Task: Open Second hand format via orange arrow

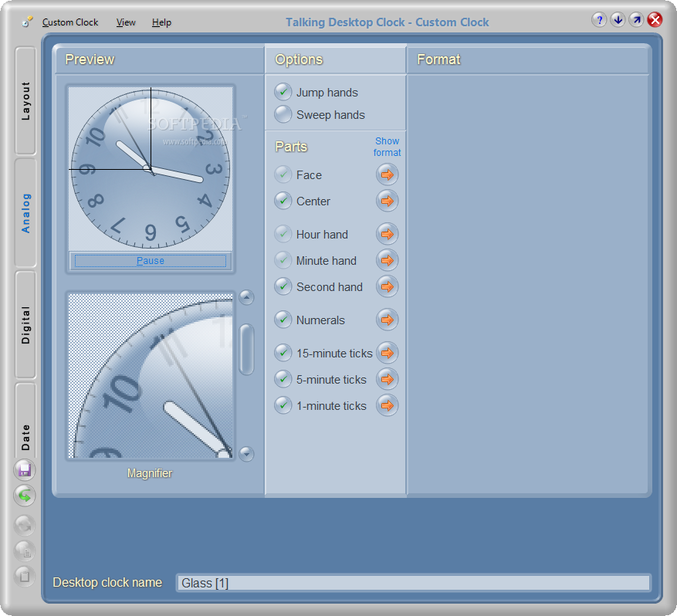Action: tap(387, 286)
